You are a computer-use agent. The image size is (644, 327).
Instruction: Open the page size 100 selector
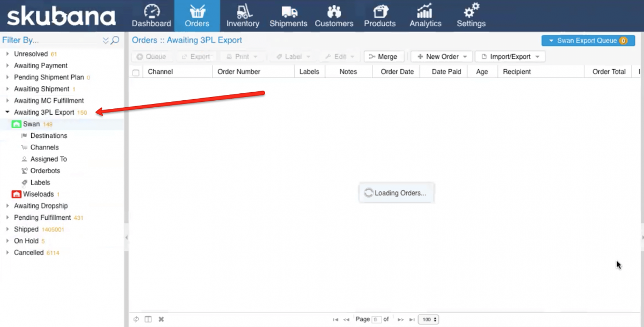coord(428,319)
